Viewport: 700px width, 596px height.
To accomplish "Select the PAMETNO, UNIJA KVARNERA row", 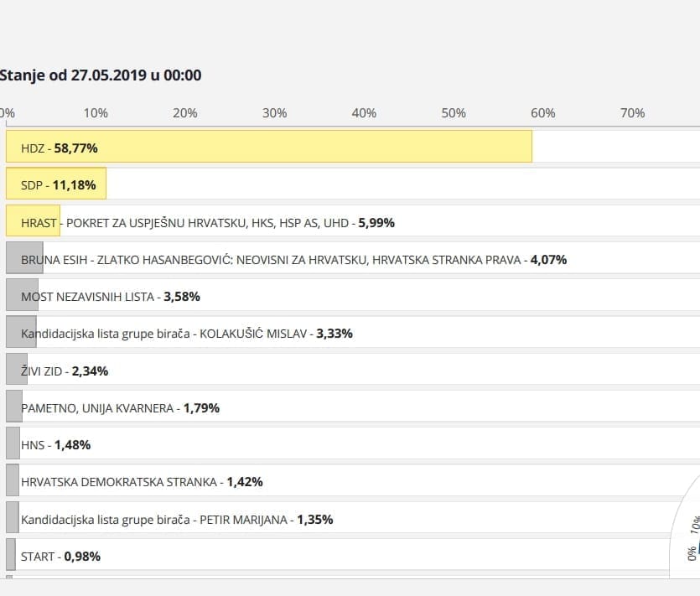I will (120, 407).
